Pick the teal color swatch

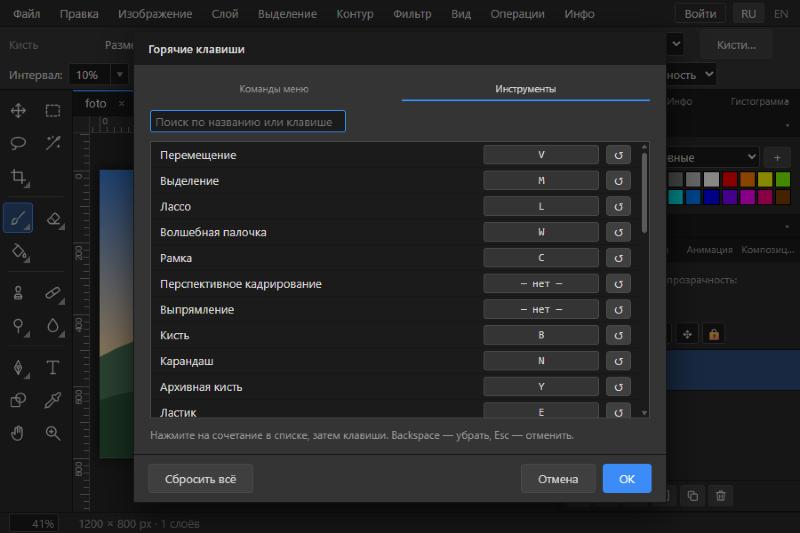pyautogui.click(x=676, y=197)
